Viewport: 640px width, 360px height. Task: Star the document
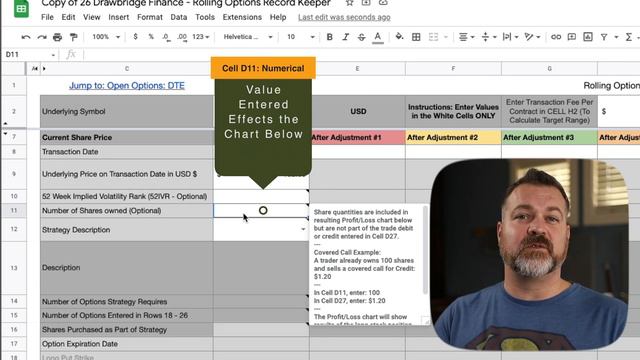click(x=349, y=2)
